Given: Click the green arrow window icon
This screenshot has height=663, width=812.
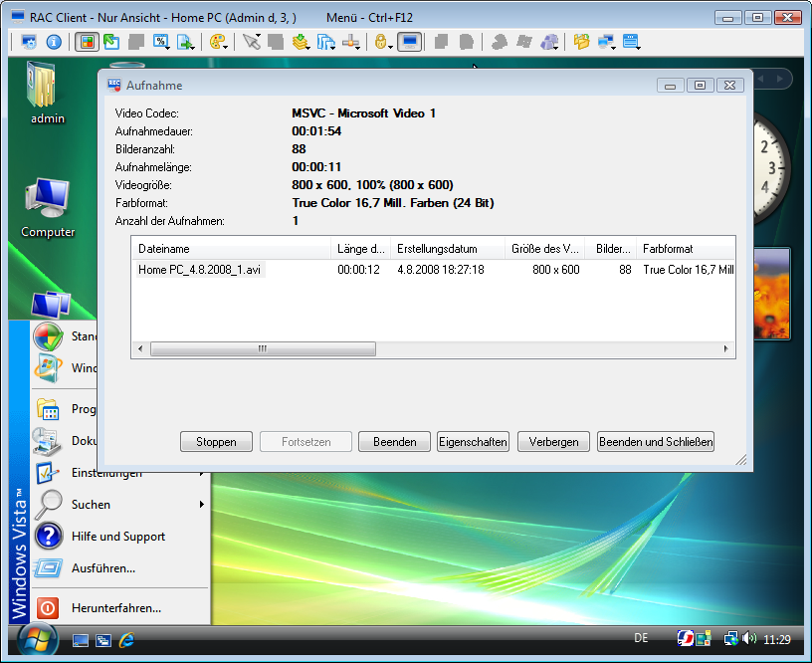Looking at the screenshot, I should [111, 42].
